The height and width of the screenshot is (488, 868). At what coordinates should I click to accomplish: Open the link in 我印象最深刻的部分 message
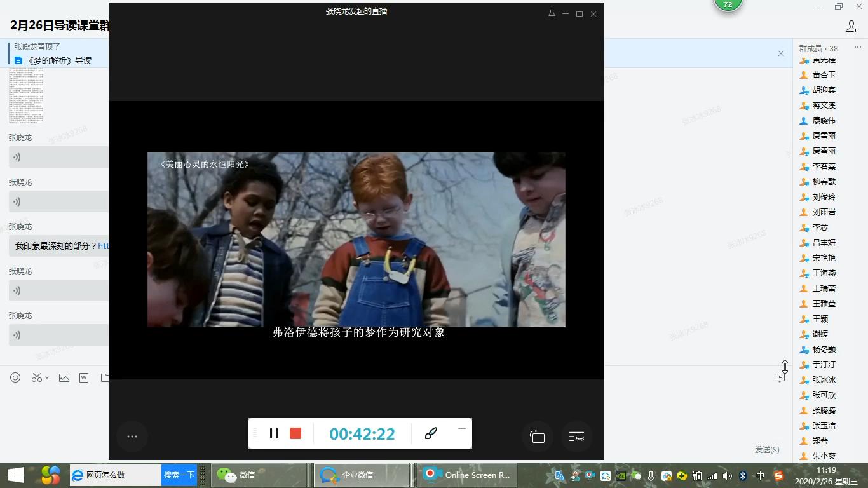tap(103, 246)
